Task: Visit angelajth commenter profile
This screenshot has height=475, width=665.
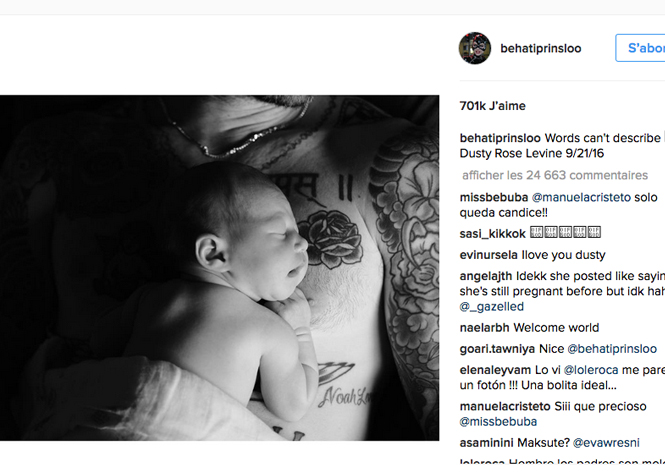Action: (x=486, y=276)
